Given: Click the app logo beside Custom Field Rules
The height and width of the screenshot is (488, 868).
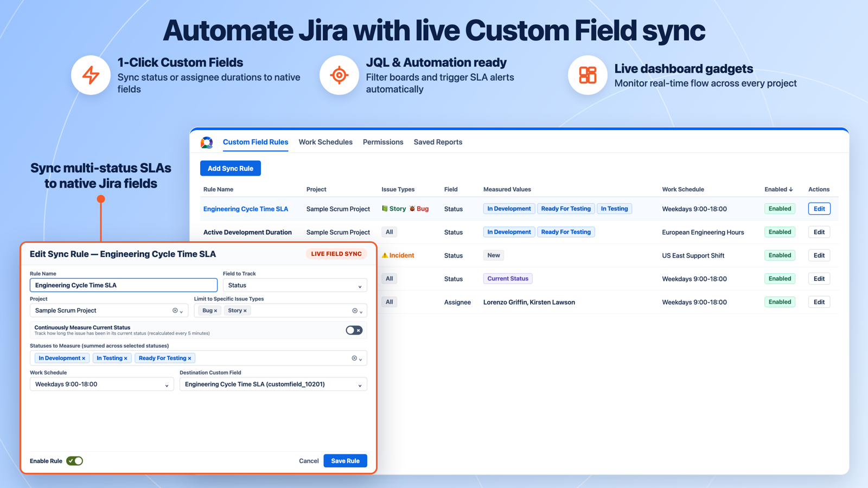Looking at the screenshot, I should (x=207, y=143).
